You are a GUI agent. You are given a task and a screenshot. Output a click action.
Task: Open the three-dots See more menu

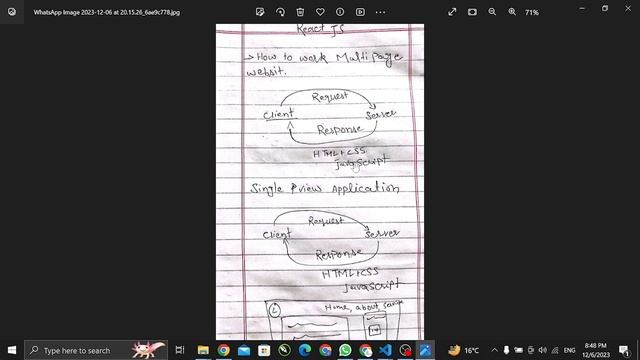380,12
